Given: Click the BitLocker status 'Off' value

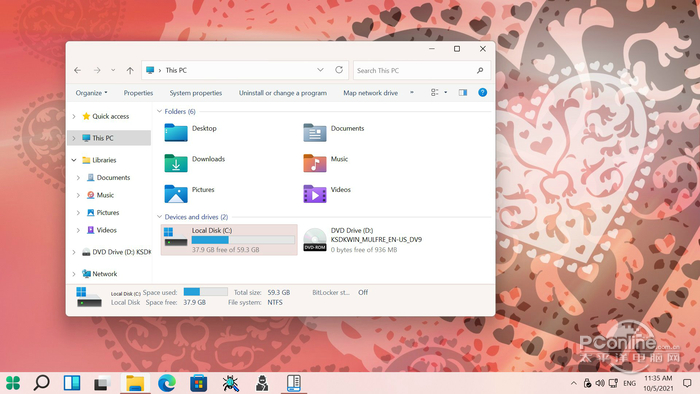Looking at the screenshot, I should tap(363, 292).
